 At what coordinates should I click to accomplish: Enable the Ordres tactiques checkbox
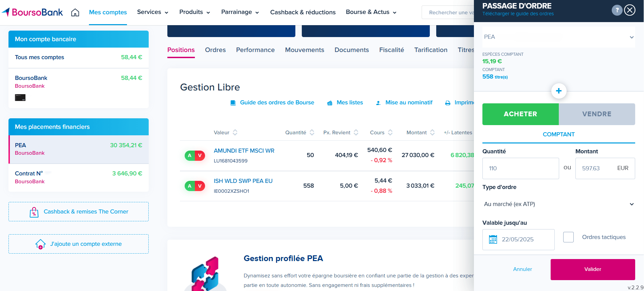tap(568, 237)
